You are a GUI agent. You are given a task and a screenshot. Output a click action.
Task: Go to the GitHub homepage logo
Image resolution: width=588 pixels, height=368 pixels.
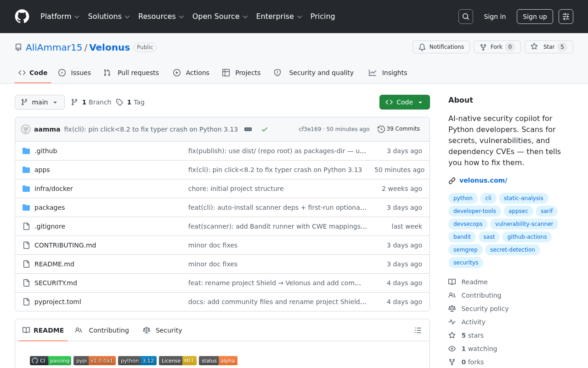22,17
